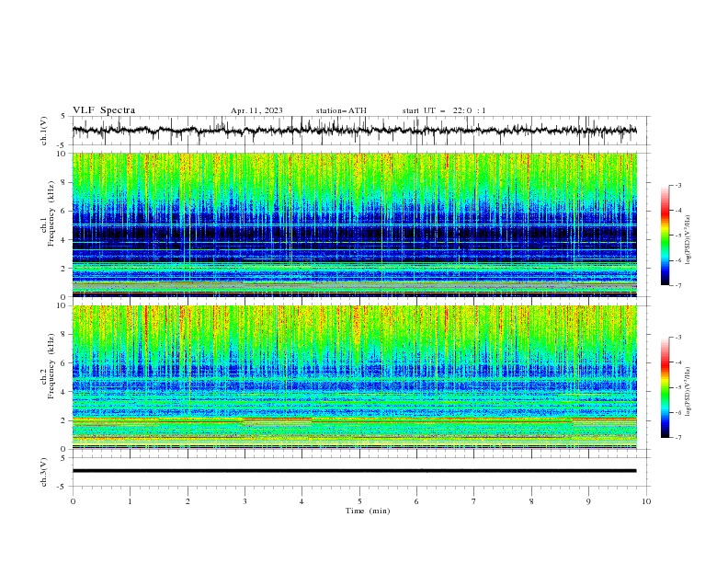Click the "-3" label on ch.2 color bar
728x563 pixels.
(x=678, y=338)
